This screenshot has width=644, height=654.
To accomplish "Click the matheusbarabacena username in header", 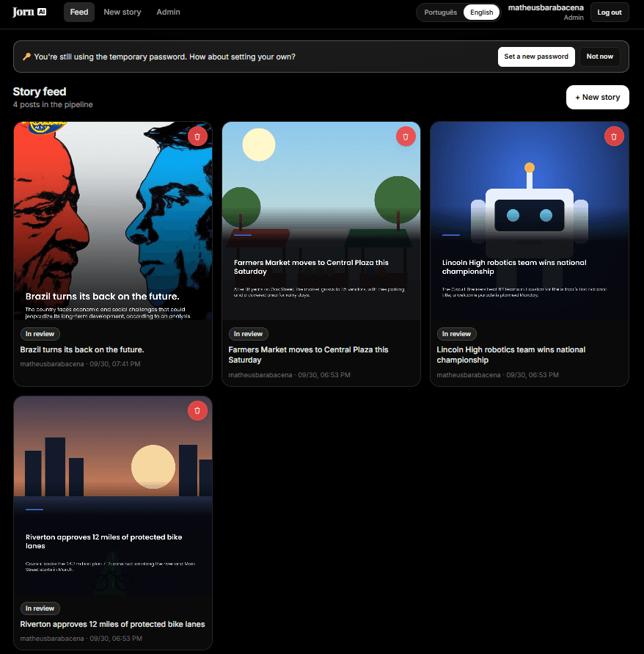I will 546,7.
